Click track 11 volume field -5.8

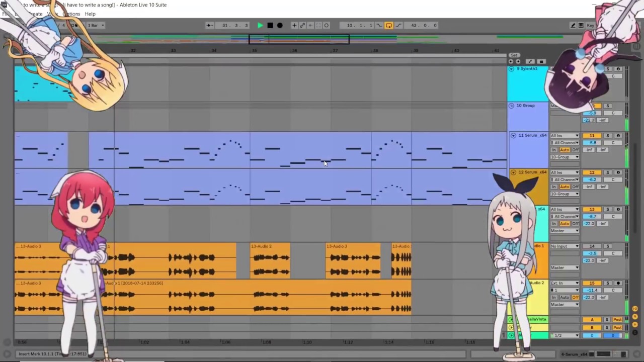(592, 143)
